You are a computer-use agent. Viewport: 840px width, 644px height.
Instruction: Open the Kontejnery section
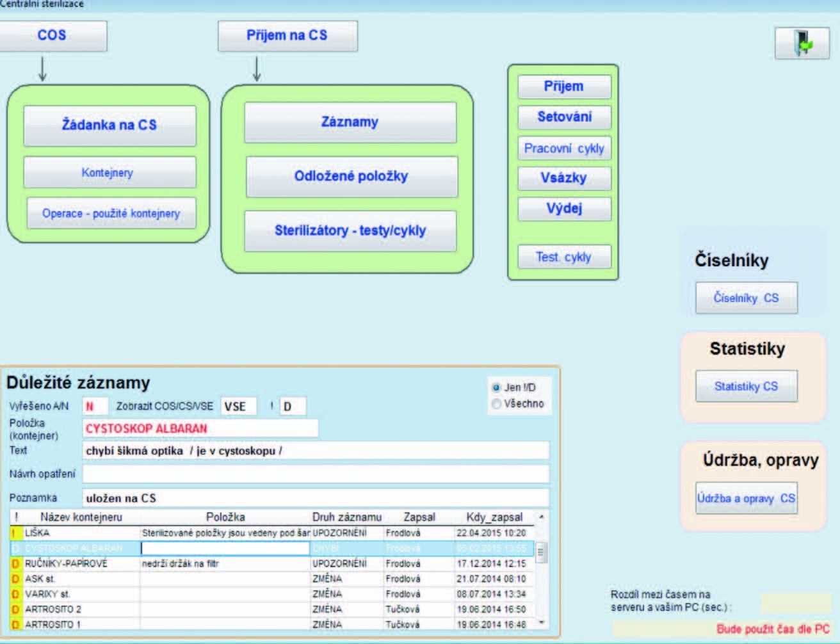pos(109,173)
